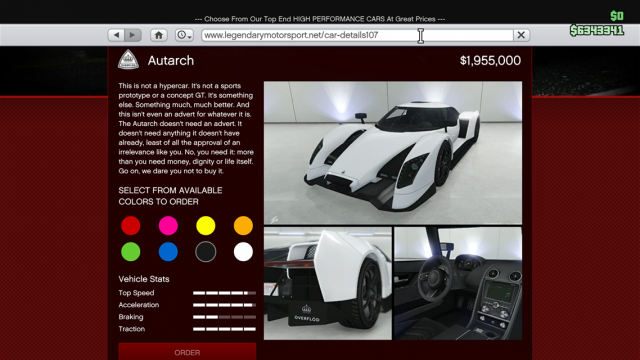Open the interior dashboard thumbnail
The image size is (640, 360).
pyautogui.click(x=458, y=284)
